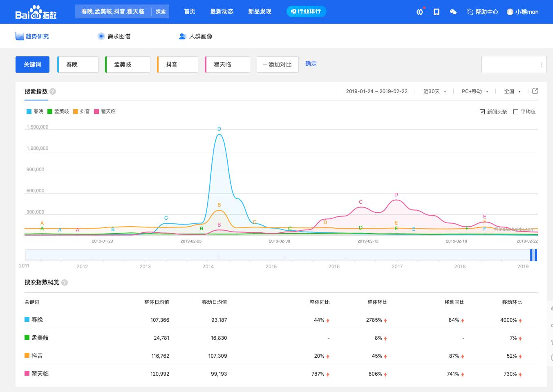Select the 人群画像 audience profile icon
553x392 pixels.
coord(183,36)
